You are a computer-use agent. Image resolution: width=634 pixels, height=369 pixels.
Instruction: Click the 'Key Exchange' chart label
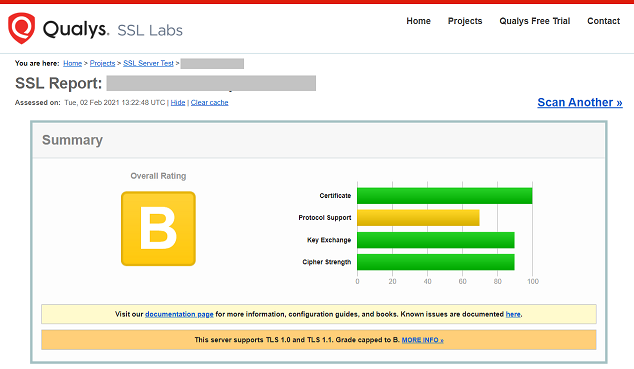coord(329,240)
